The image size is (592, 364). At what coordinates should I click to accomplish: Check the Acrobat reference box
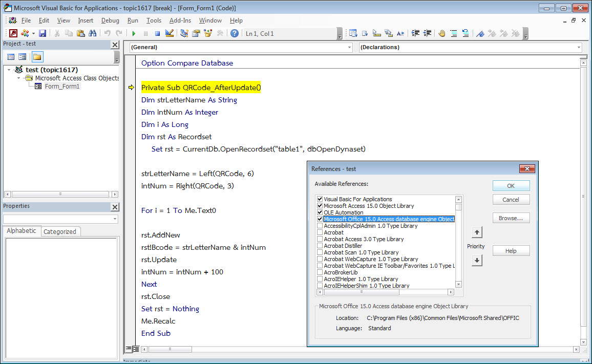320,232
